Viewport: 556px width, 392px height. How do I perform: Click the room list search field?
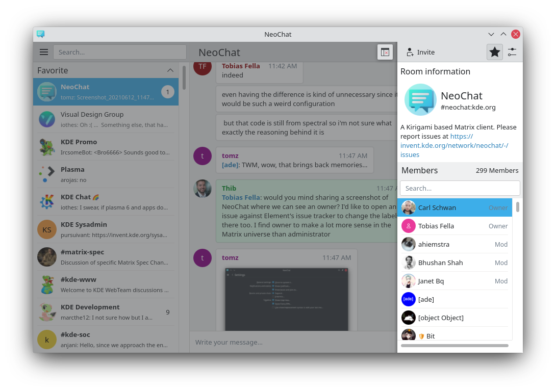pyautogui.click(x=119, y=52)
